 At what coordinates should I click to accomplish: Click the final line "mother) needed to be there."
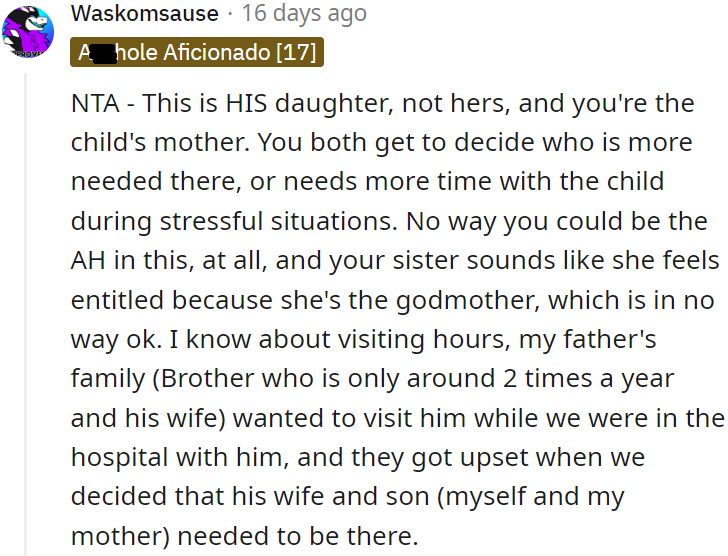243,537
